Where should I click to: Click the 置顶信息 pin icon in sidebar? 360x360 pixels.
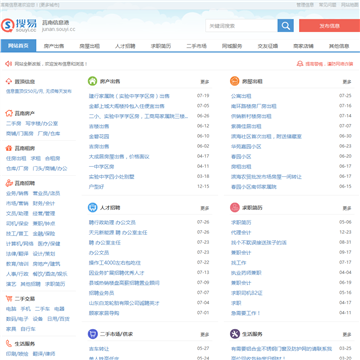click(x=9, y=81)
